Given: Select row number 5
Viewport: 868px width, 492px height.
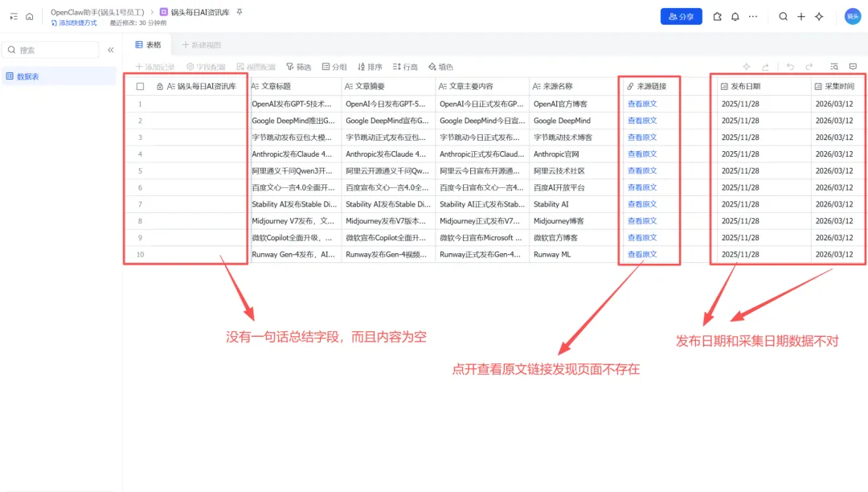Looking at the screenshot, I should (140, 171).
